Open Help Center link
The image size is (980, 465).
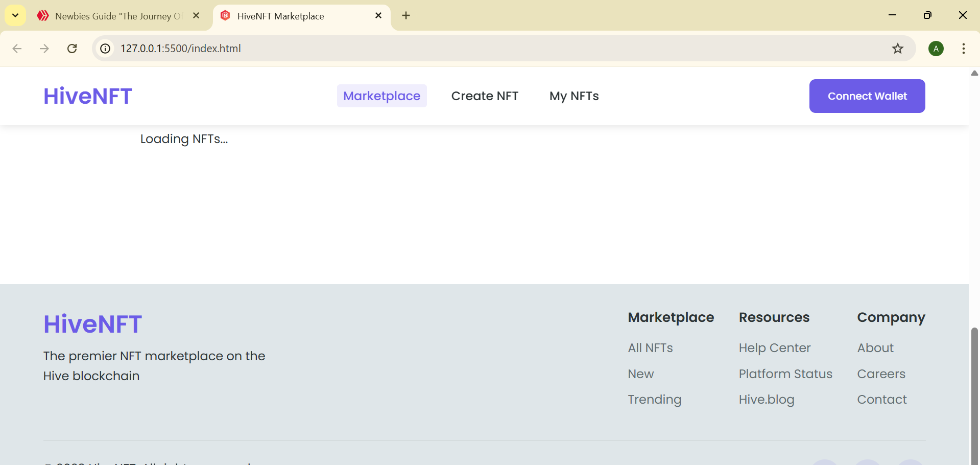click(x=774, y=348)
